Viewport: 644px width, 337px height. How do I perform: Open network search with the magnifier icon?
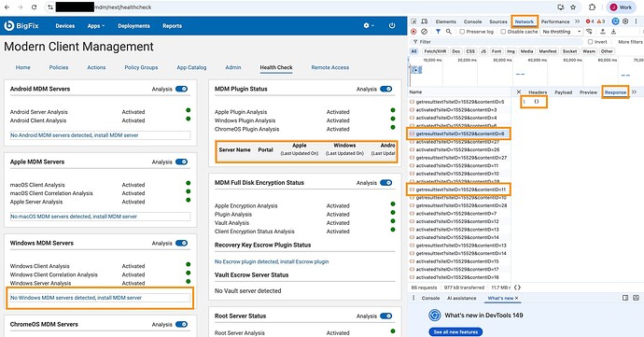click(449, 32)
